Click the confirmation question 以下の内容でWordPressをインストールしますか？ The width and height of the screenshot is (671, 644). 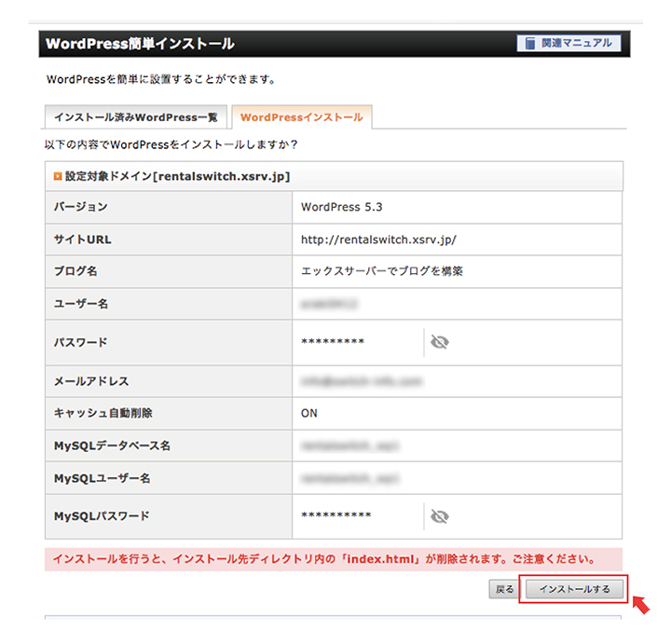pos(171,144)
